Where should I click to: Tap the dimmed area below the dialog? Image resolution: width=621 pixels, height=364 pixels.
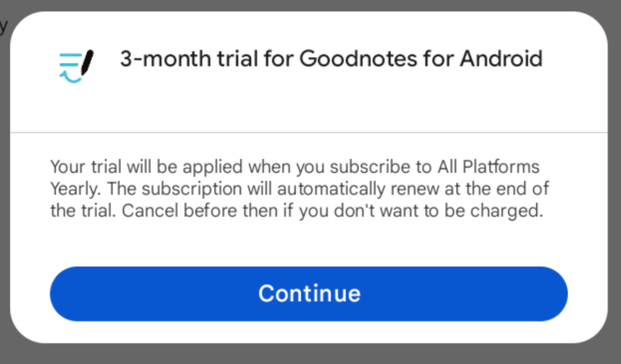point(308,354)
